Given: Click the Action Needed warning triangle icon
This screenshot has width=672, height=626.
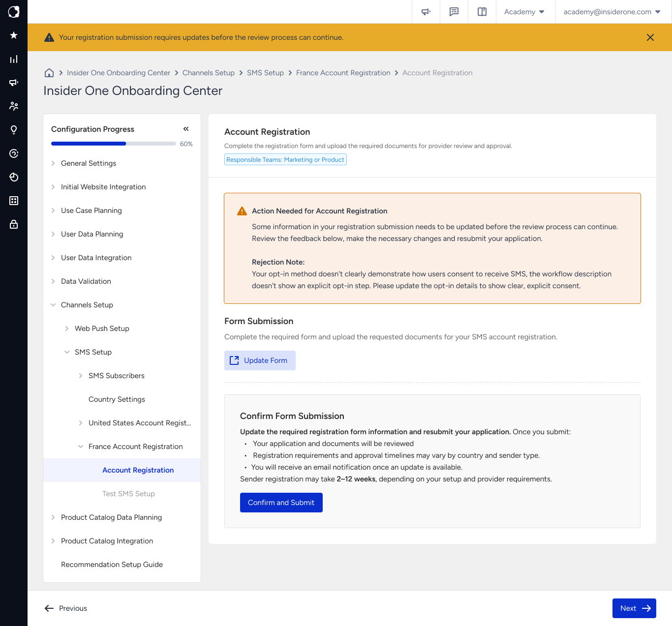Looking at the screenshot, I should point(242,211).
